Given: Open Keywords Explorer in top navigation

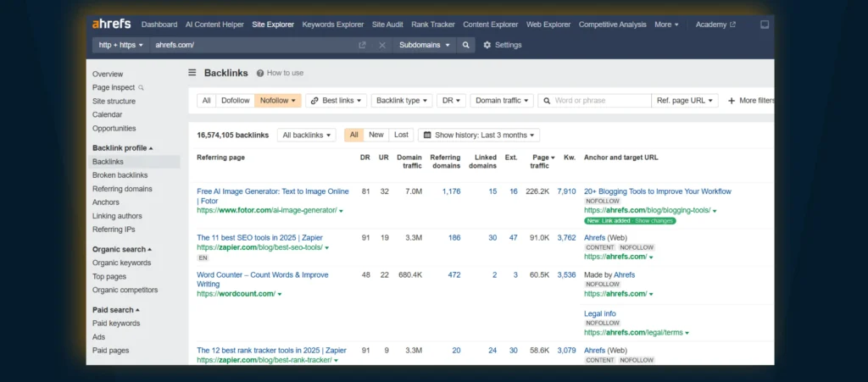Looking at the screenshot, I should click(x=332, y=25).
